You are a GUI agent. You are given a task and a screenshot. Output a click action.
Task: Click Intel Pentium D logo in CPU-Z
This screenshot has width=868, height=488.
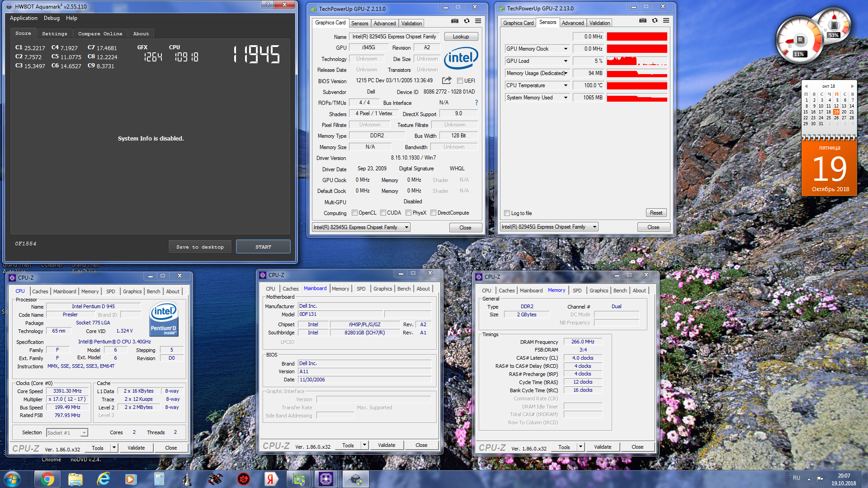pyautogui.click(x=164, y=320)
